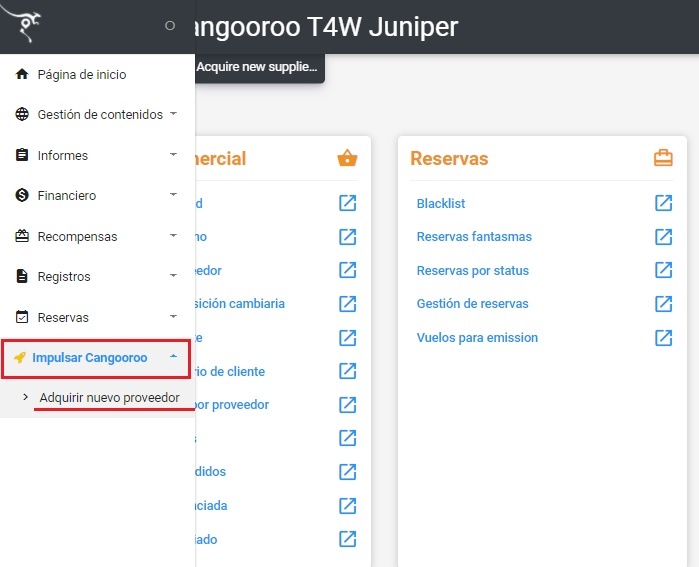Click the briefcase icon in Reservas card
699x567 pixels.
[x=663, y=158]
